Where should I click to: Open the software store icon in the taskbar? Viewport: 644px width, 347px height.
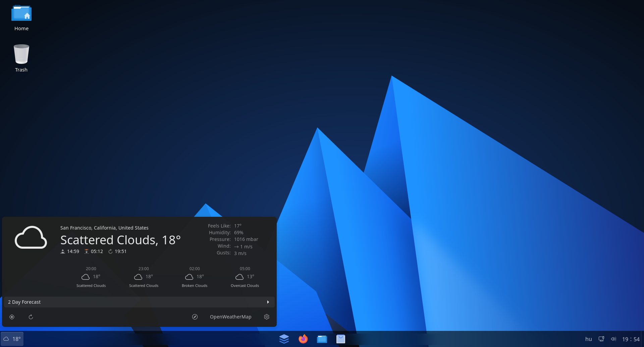point(341,339)
